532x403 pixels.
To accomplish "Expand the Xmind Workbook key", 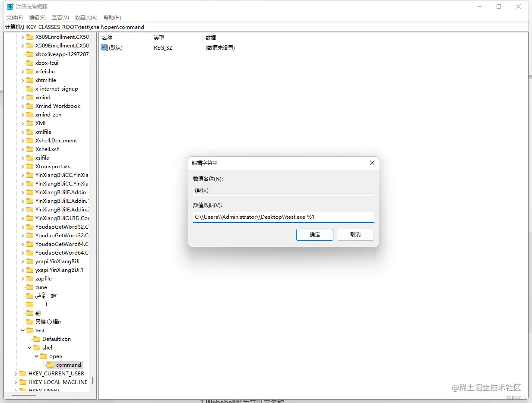I will 23,106.
